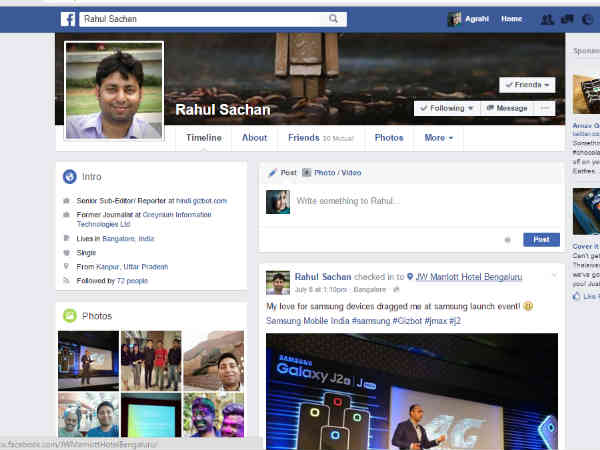Click the green Photos section icon
The image size is (600, 450).
(70, 316)
